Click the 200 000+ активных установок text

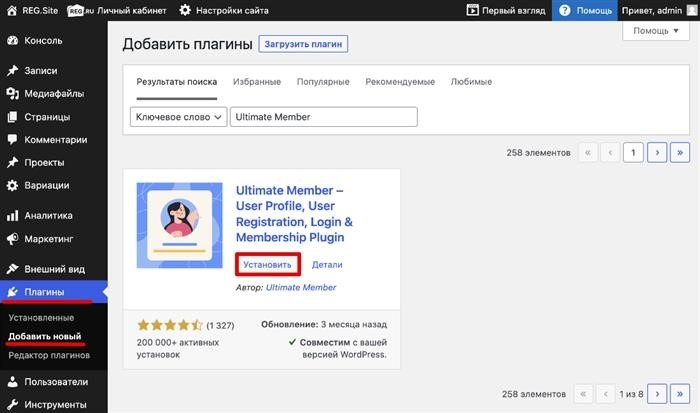(178, 349)
